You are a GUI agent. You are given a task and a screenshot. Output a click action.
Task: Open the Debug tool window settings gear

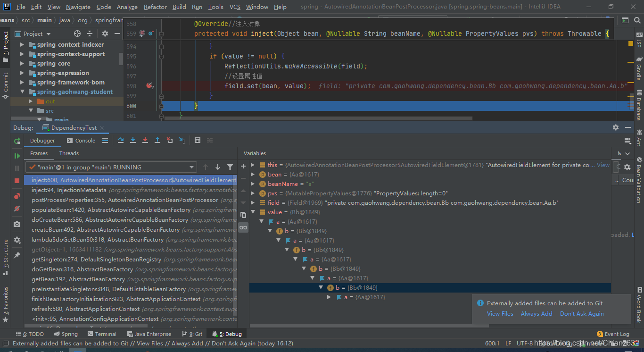[616, 127]
